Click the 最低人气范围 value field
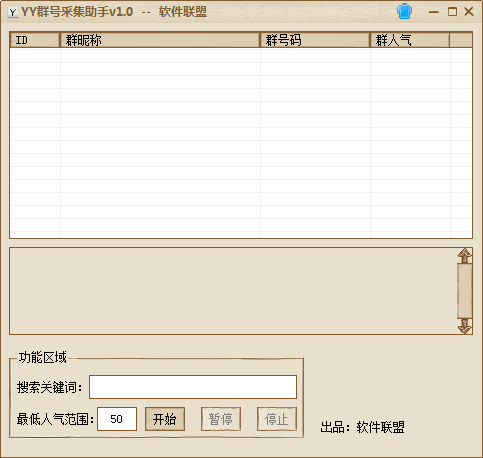The width and height of the screenshot is (483, 458). 117,419
